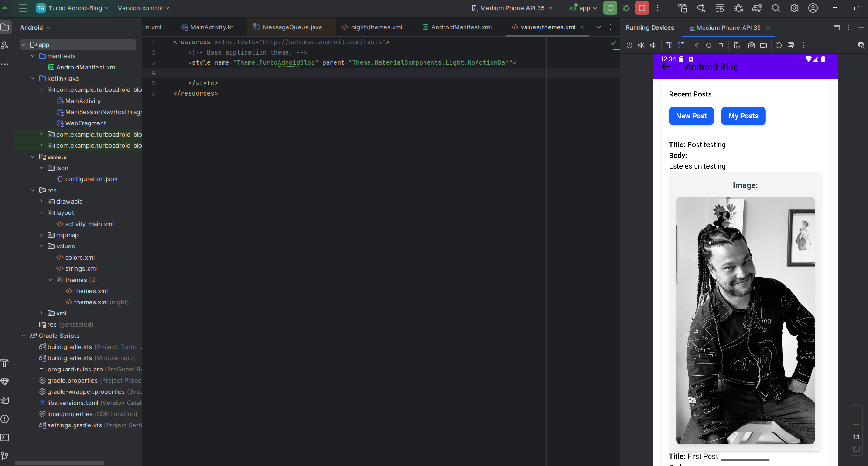Rotate the emulator device left

click(669, 45)
